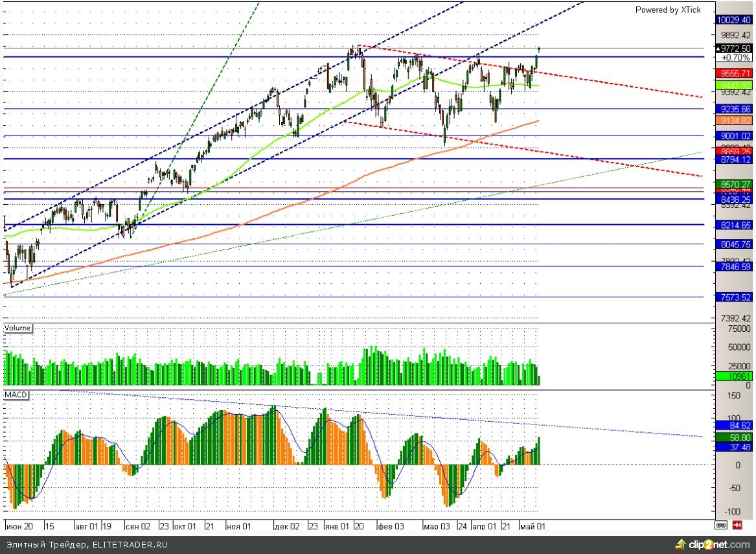Image resolution: width=756 pixels, height=554 pixels.
Task: Select the 7846.59 level label
Action: pyautogui.click(x=734, y=266)
